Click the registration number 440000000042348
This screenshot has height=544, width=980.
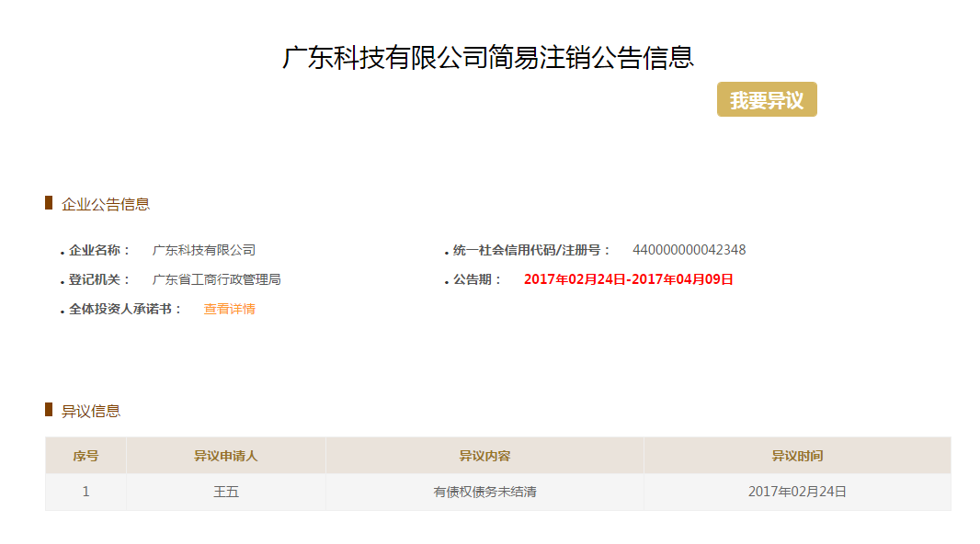pyautogui.click(x=689, y=250)
